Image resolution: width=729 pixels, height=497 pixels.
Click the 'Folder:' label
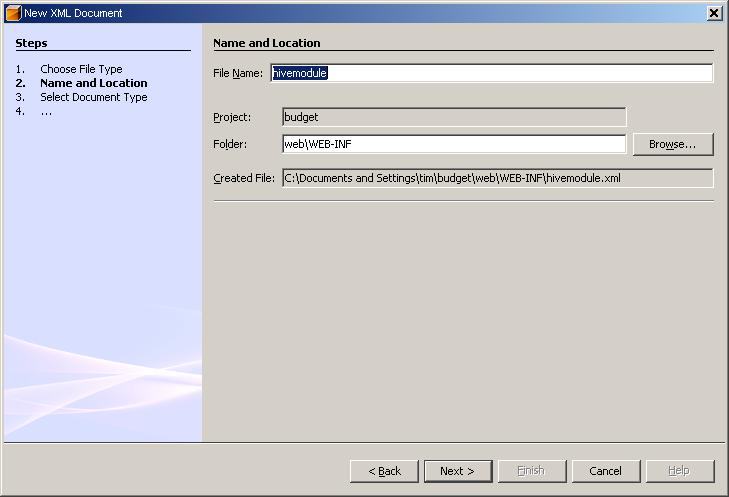230,144
